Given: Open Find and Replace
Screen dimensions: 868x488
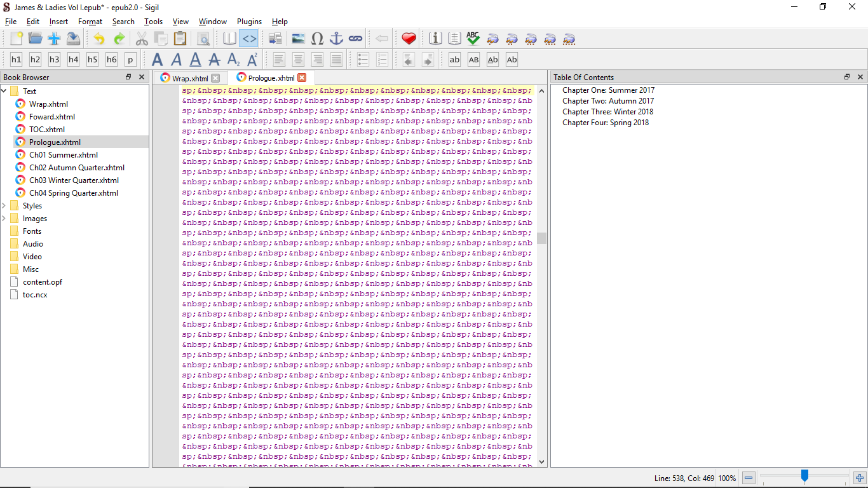Looking at the screenshot, I should tap(203, 39).
